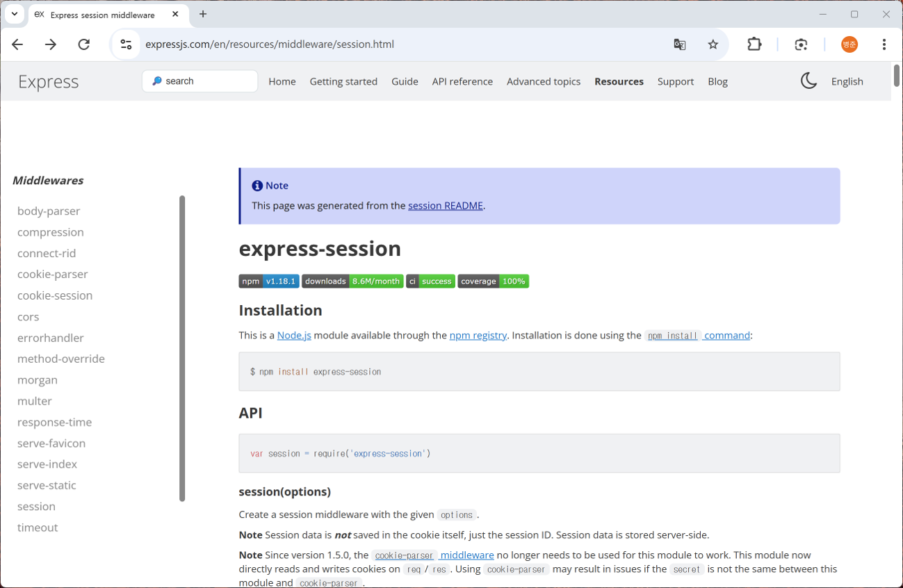The width and height of the screenshot is (903, 588).
Task: Open the Extensions puzzle icon
Action: point(754,44)
